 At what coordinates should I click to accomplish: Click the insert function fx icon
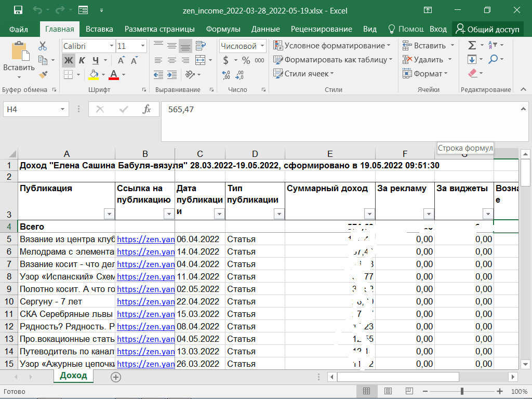pyautogui.click(x=147, y=109)
